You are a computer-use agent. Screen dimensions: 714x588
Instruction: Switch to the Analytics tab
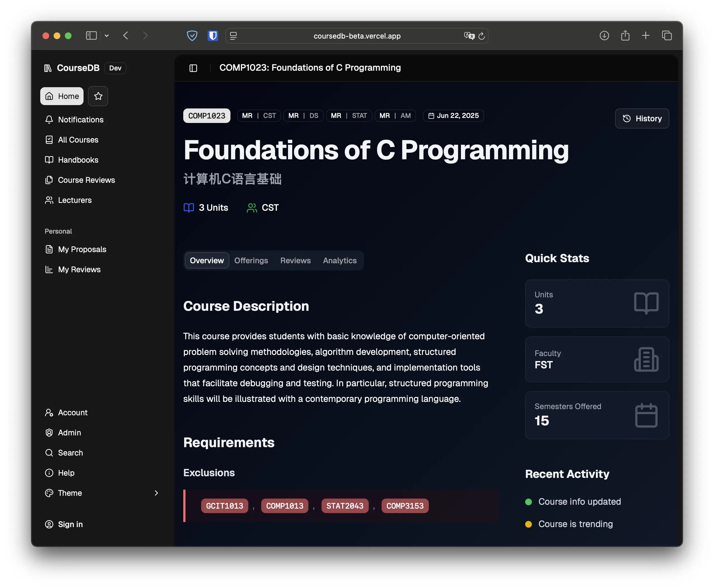[x=340, y=260]
